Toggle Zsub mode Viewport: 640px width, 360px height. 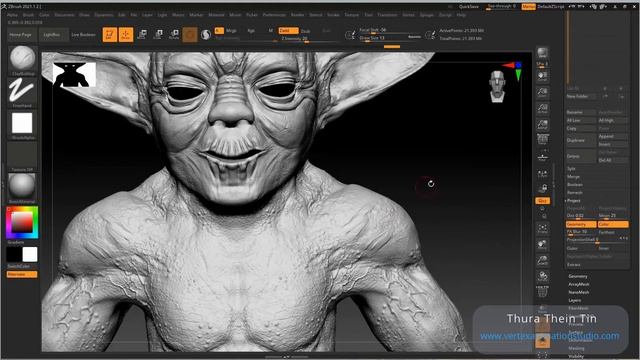click(305, 31)
